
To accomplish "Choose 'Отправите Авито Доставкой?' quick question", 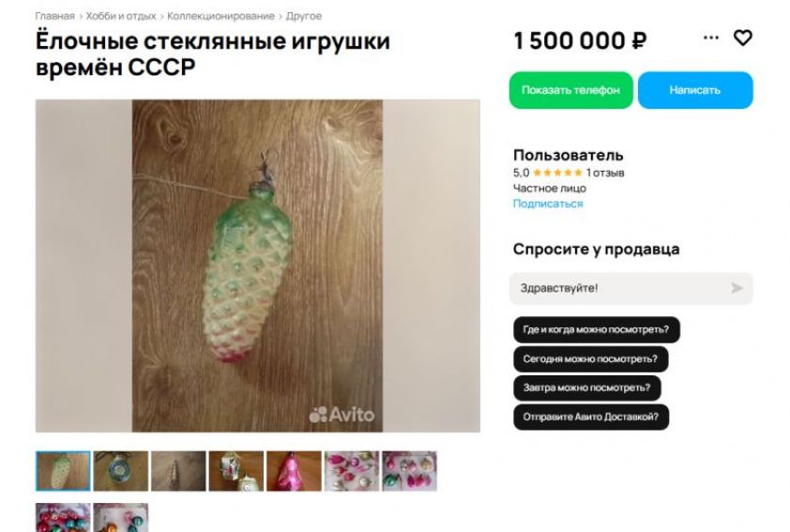I will click(x=591, y=418).
